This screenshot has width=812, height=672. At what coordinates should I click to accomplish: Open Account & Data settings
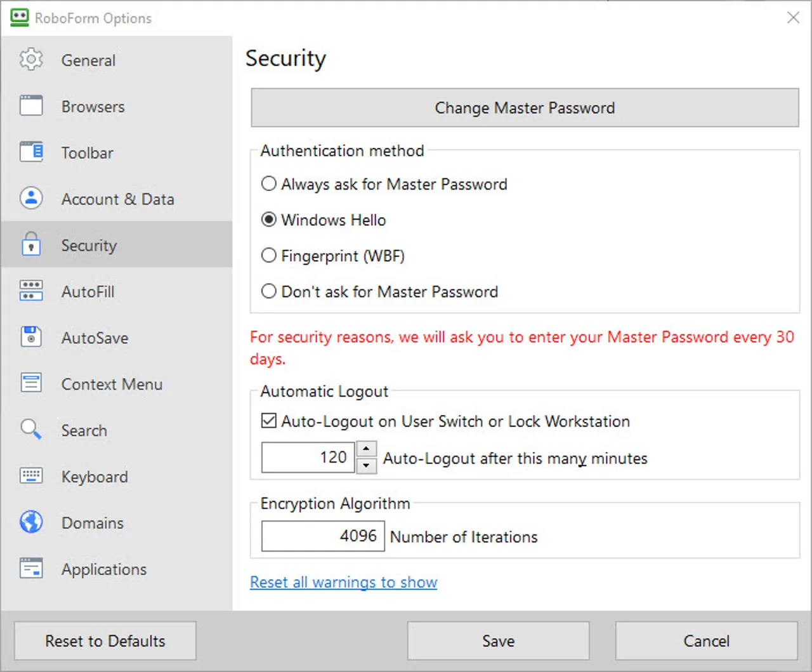tap(116, 199)
